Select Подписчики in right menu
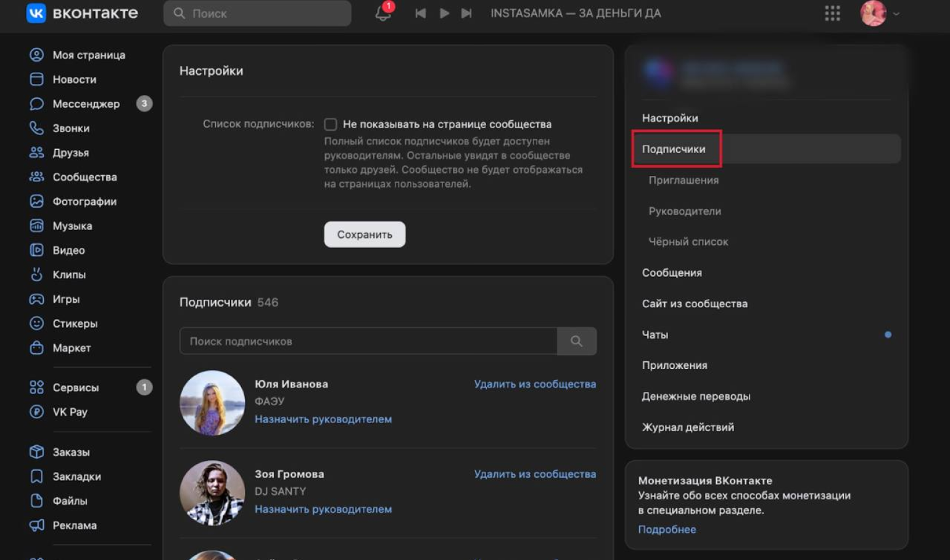Viewport: 950px width, 560px height. point(766,149)
